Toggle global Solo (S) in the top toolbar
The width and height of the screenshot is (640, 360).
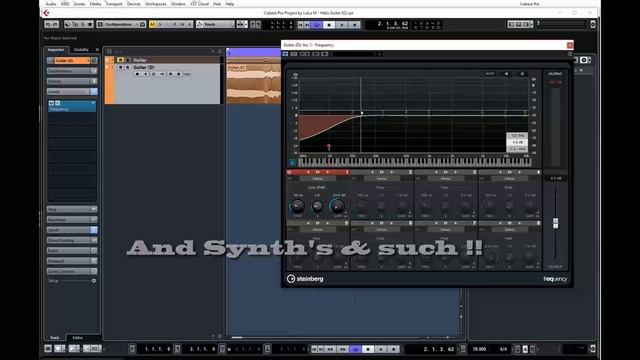coord(160,24)
